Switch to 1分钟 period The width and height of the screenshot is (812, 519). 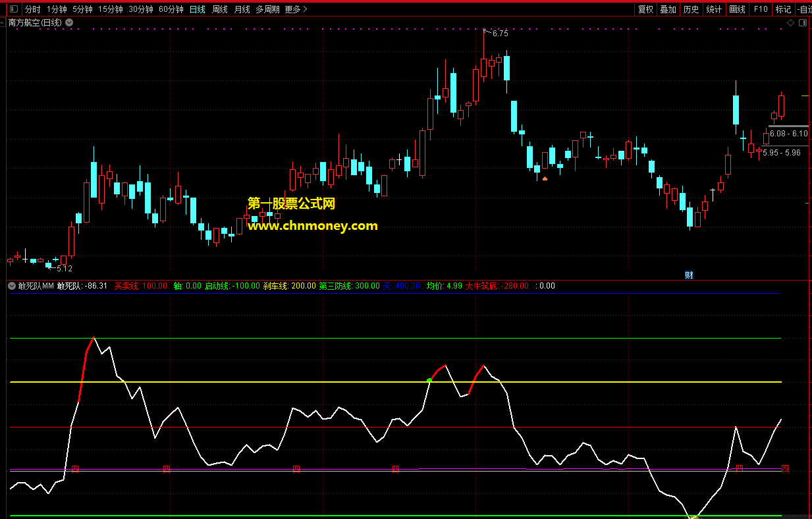[x=57, y=9]
